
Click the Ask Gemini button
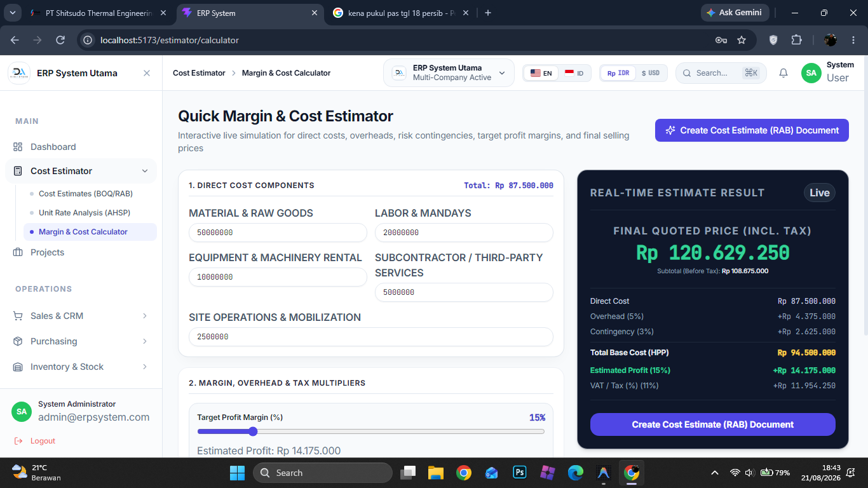click(735, 13)
